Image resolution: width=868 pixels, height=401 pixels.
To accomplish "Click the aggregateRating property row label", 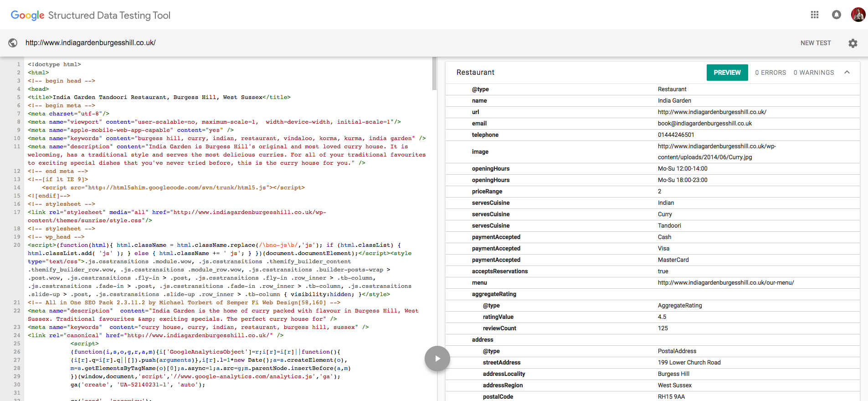I will (494, 294).
